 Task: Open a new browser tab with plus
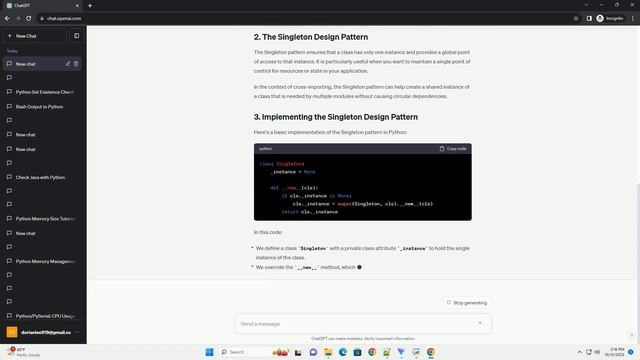[x=90, y=6]
